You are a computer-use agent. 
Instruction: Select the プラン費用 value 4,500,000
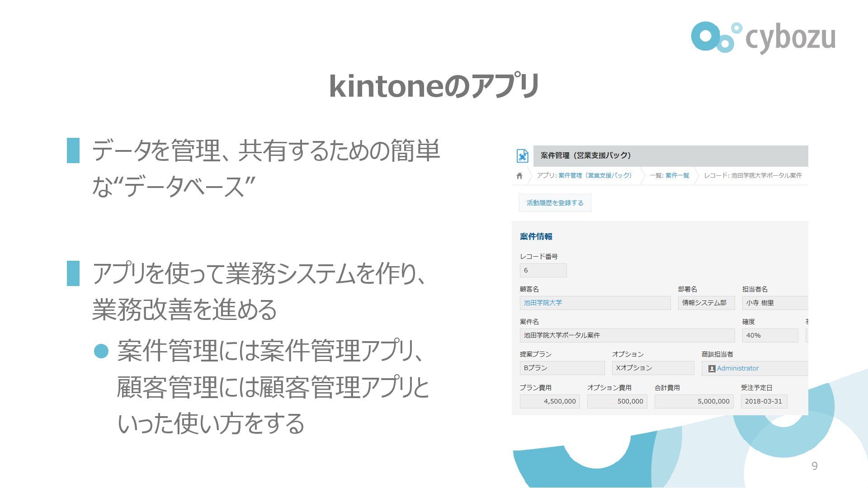point(550,401)
